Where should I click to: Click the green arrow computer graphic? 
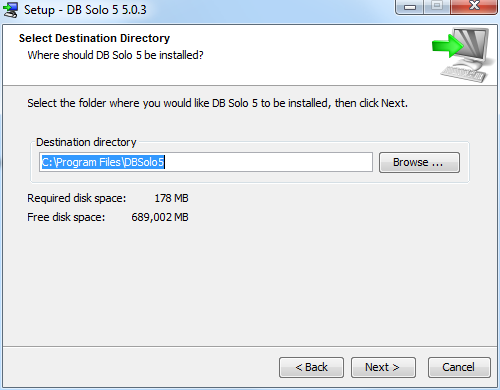[463, 55]
